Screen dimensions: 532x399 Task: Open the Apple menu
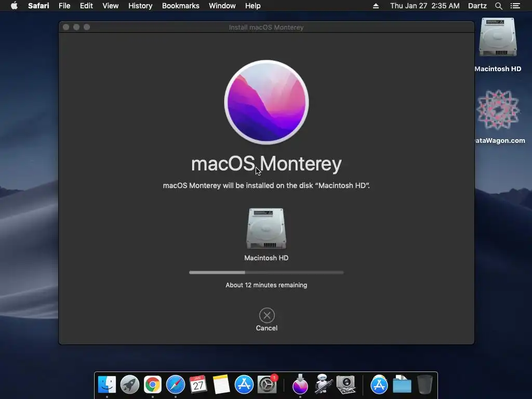(14, 6)
